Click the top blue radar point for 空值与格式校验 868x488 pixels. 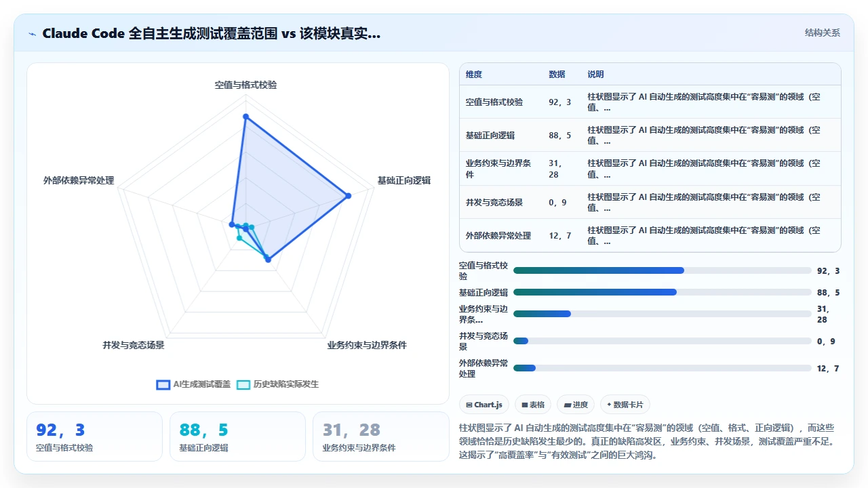(x=245, y=117)
